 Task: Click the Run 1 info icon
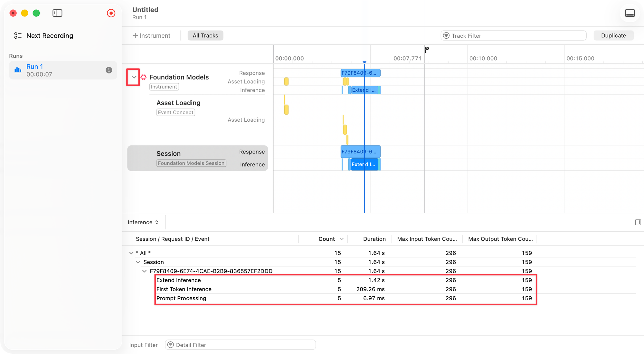pos(109,70)
